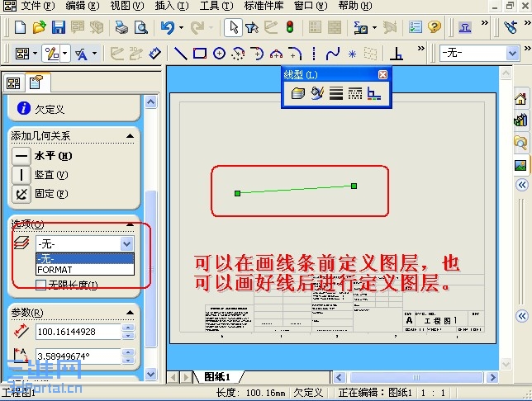Switch to the 图纸1 sheet tab
The image size is (532, 401).
click(x=218, y=377)
